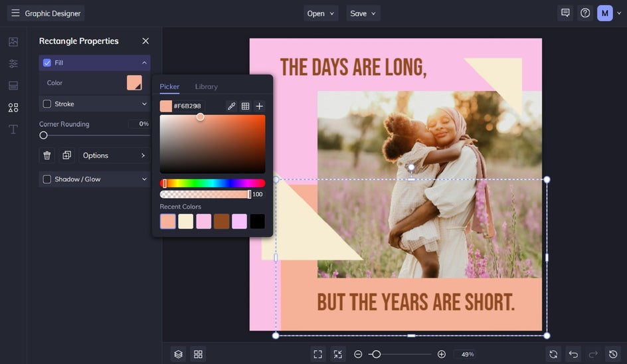Click the reset/refresh icon in bottom bar
The height and width of the screenshot is (364, 627).
point(553,354)
